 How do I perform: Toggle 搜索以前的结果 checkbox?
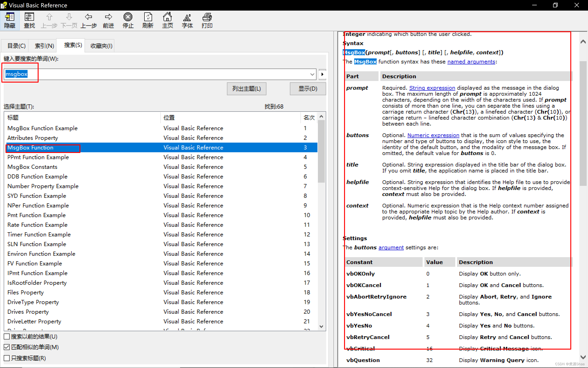[x=7, y=336]
